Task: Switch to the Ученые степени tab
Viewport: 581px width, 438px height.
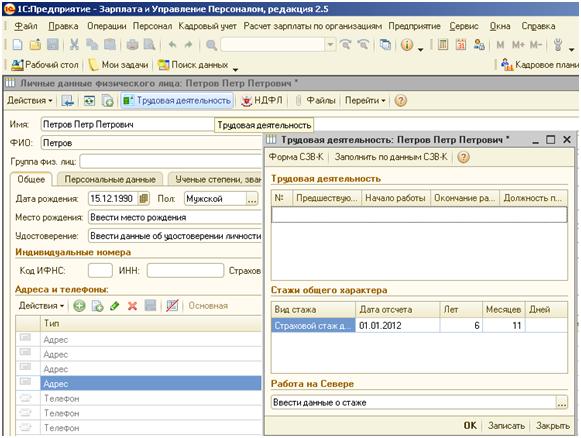Action: tap(215, 179)
